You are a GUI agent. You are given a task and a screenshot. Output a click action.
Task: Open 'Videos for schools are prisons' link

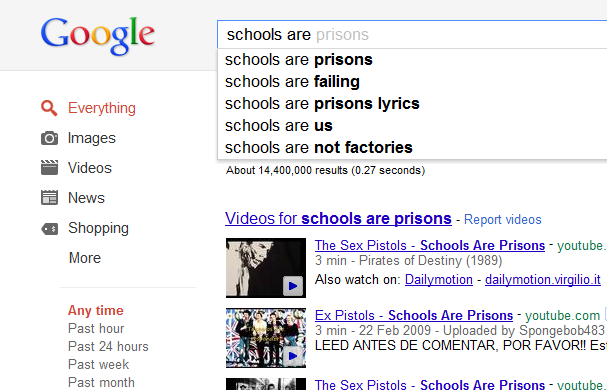pyautogui.click(x=338, y=218)
